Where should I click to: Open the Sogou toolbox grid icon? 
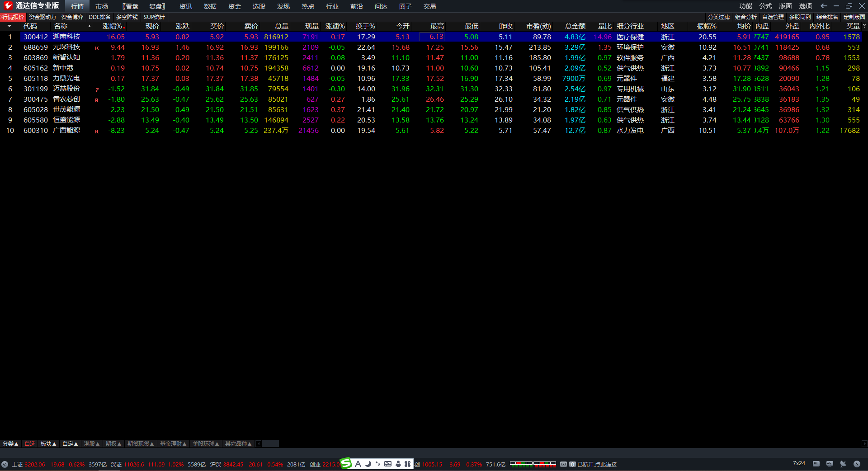[x=408, y=464]
